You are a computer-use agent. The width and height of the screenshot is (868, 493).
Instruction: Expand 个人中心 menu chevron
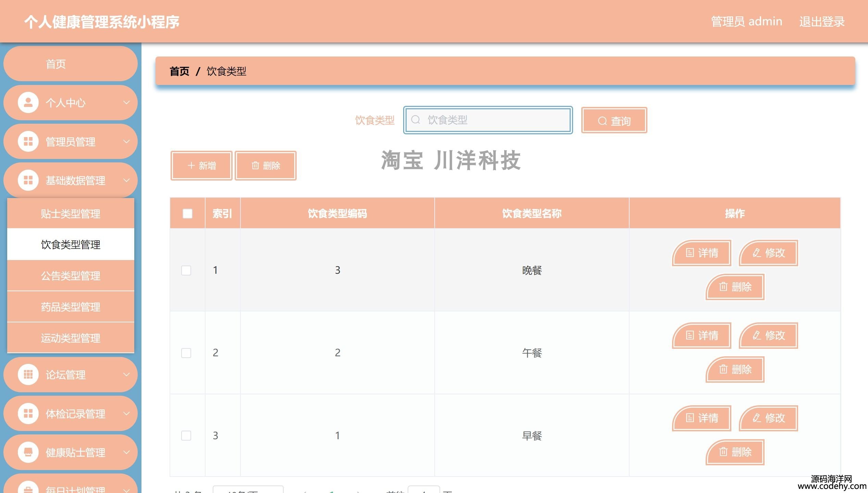(x=126, y=102)
